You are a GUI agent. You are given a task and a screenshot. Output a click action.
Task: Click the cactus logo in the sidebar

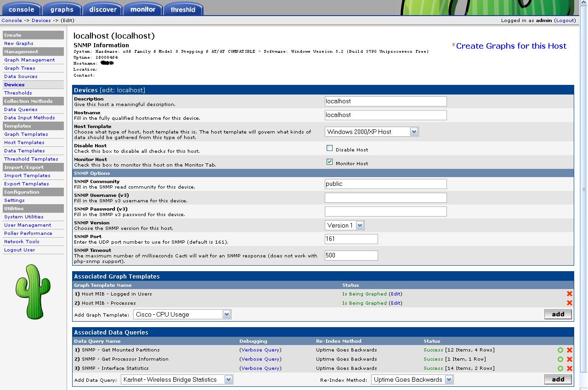click(x=33, y=291)
